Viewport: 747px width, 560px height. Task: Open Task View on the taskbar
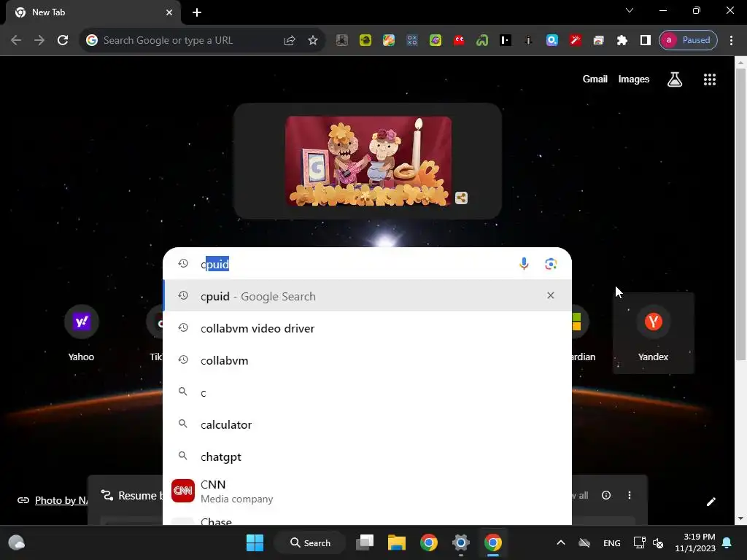click(365, 542)
